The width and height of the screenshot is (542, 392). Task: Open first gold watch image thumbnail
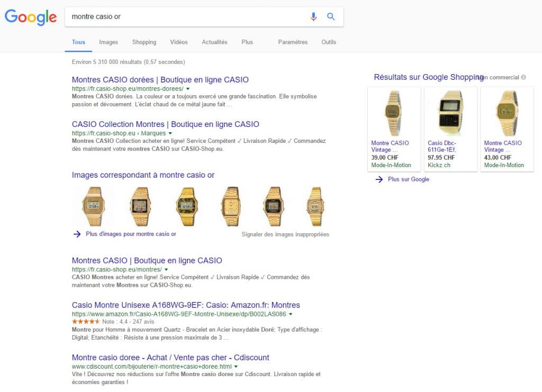[x=93, y=206]
